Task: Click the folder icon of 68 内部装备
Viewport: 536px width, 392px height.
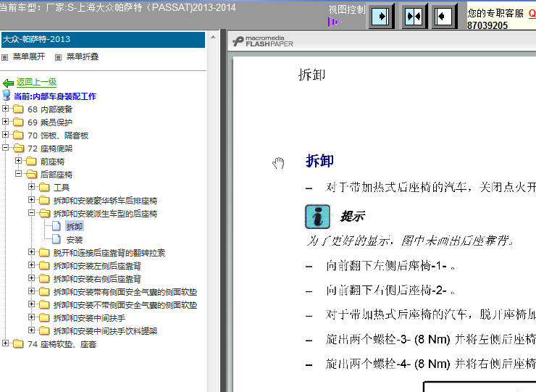Action: pyautogui.click(x=18, y=109)
